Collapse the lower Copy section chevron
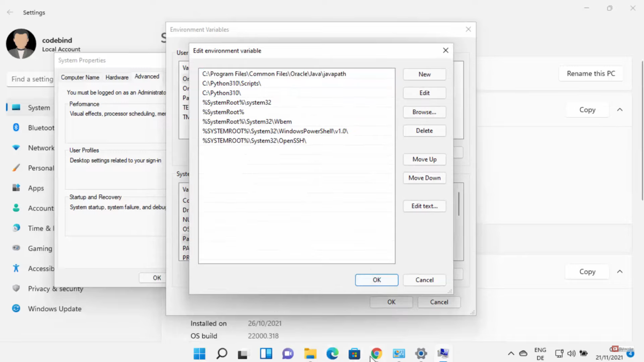 click(x=620, y=271)
